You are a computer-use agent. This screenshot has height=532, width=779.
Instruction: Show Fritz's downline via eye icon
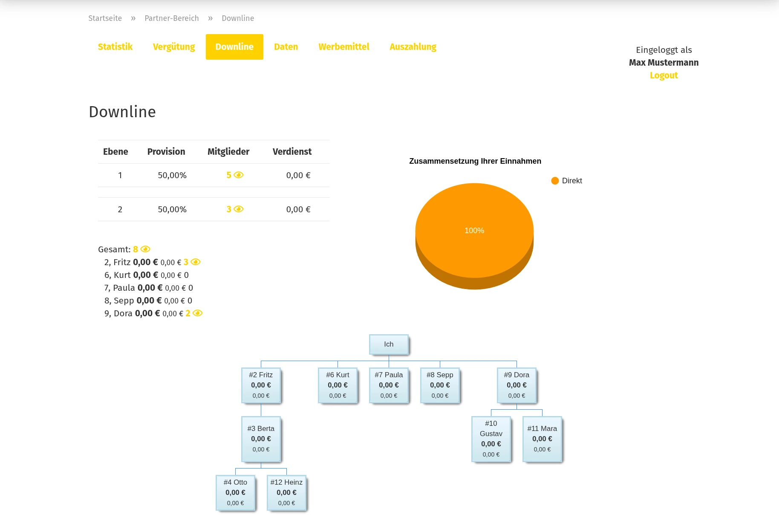pos(196,262)
